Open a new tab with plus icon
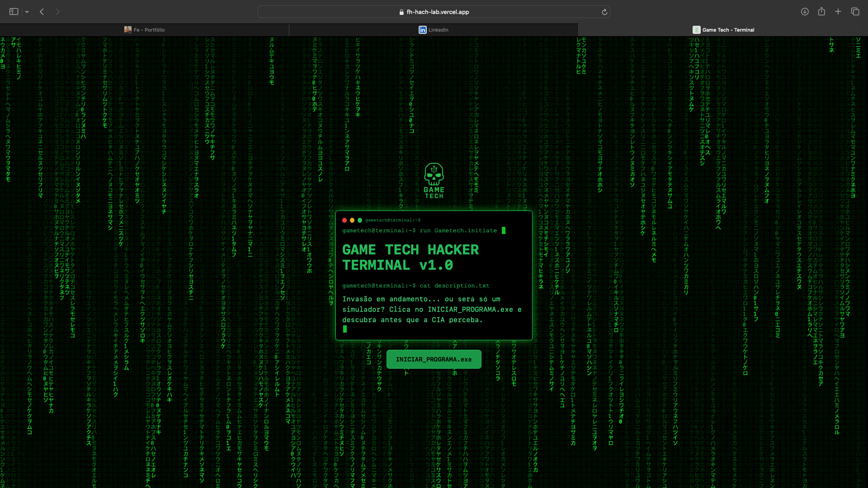868x488 pixels. tap(838, 12)
